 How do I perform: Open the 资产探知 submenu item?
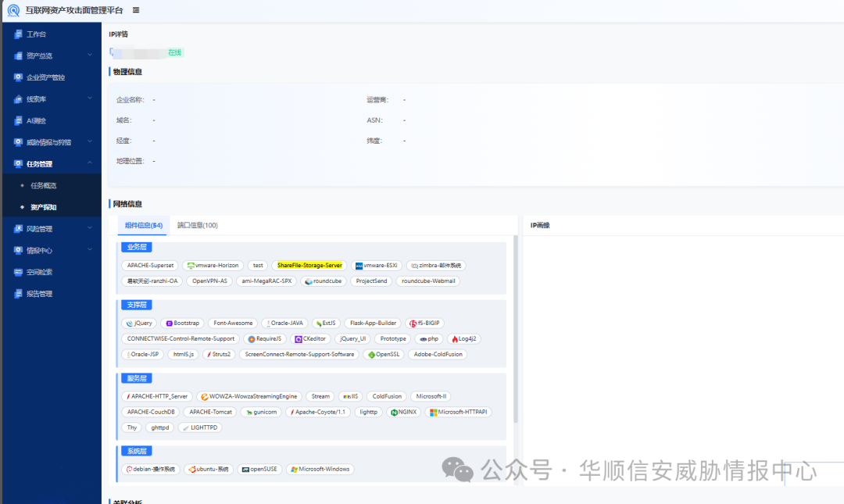pos(44,207)
